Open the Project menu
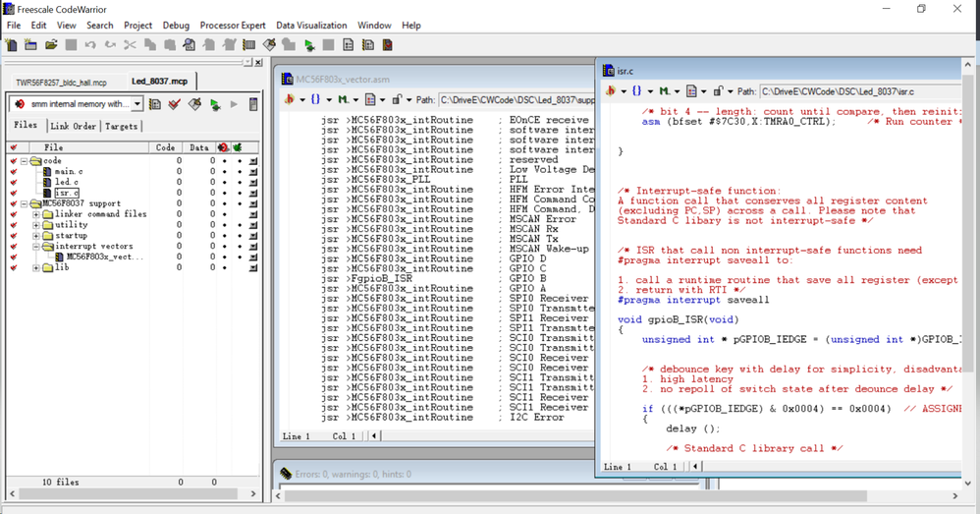 tap(137, 25)
